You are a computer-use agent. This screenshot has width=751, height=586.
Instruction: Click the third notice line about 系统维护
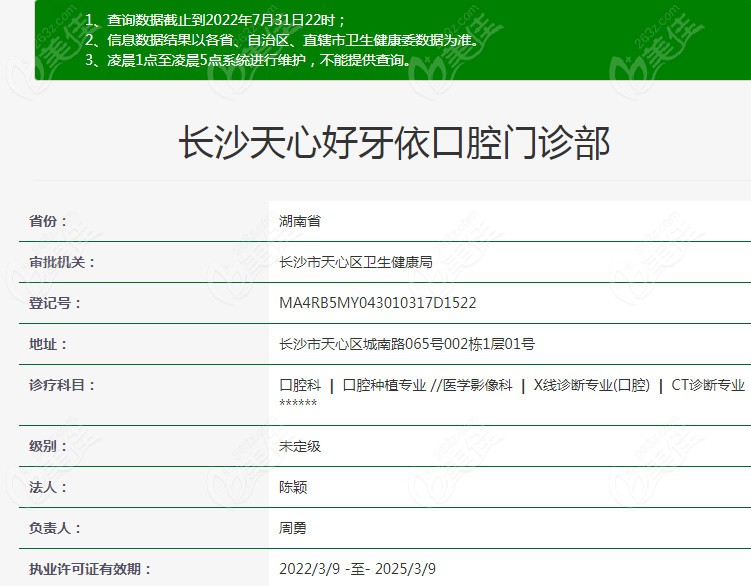click(x=247, y=60)
